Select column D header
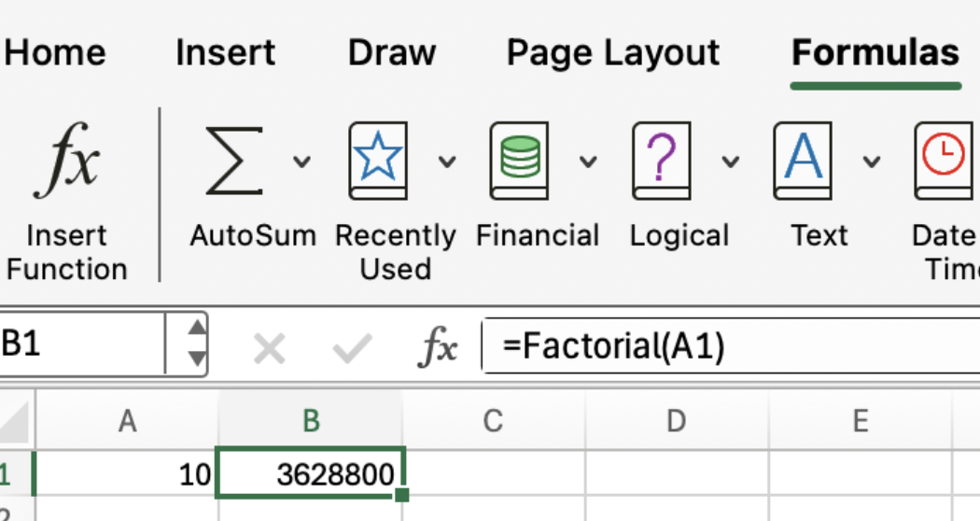 (677, 420)
